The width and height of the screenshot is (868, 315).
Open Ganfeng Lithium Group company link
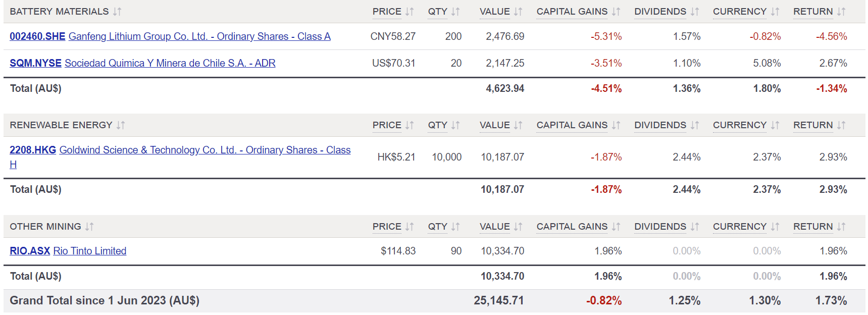199,36
